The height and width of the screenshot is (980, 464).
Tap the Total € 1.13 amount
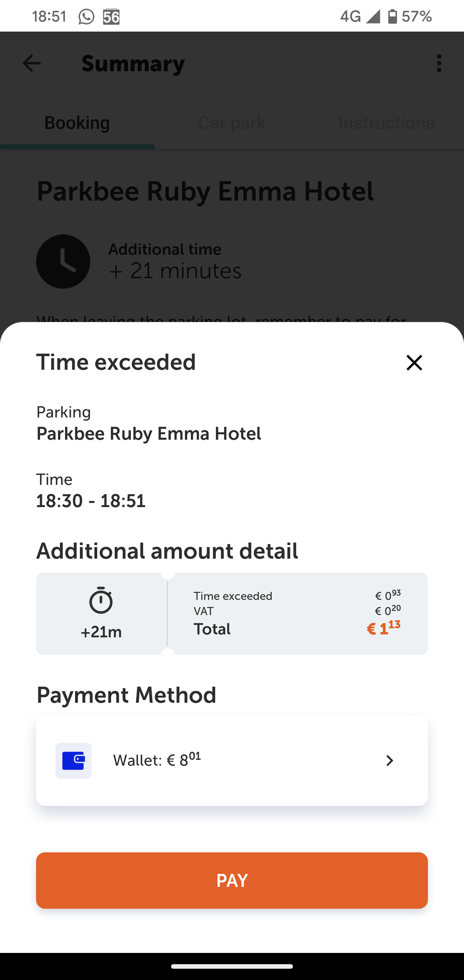click(383, 629)
